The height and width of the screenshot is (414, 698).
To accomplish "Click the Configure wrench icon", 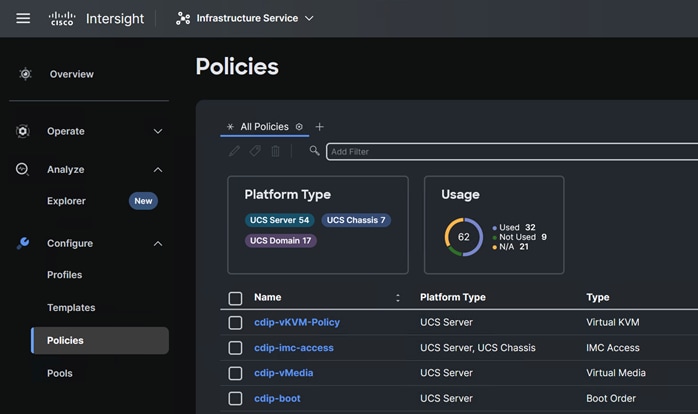I will [x=23, y=243].
